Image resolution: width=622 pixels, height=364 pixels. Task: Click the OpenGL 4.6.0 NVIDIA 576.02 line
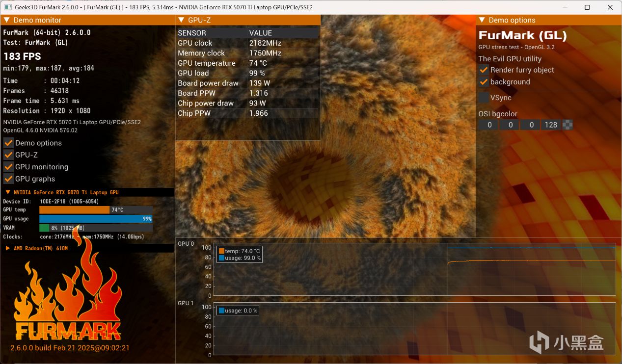pos(40,130)
